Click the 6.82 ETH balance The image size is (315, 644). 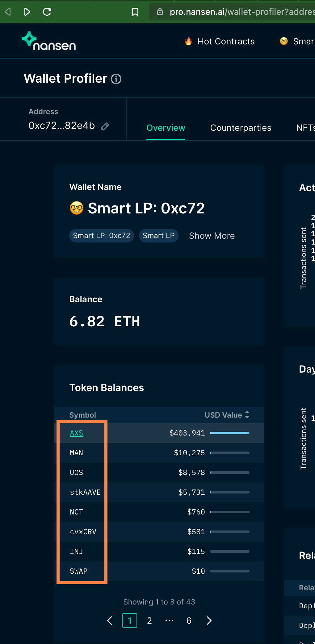[x=105, y=321]
